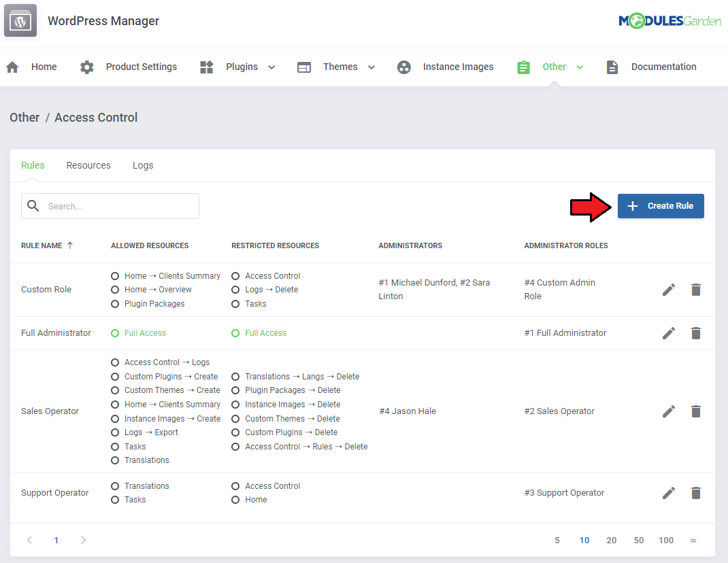
Task: Click '#4 Custom Admin Role' cell
Action: click(x=559, y=289)
